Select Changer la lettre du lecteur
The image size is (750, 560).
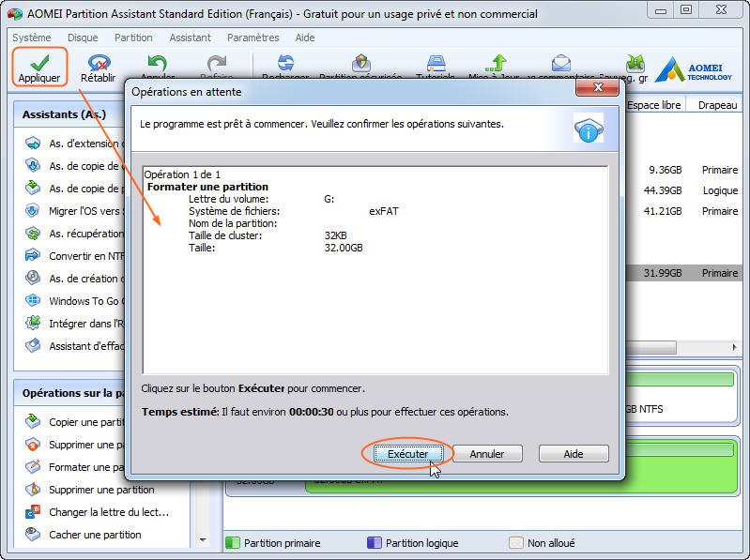click(x=97, y=512)
